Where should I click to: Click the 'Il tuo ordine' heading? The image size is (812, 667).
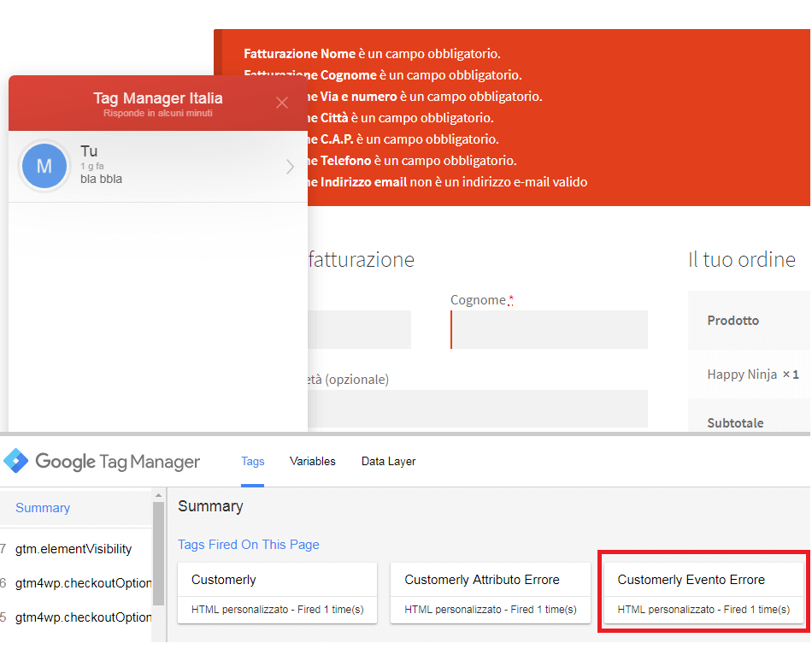742,260
